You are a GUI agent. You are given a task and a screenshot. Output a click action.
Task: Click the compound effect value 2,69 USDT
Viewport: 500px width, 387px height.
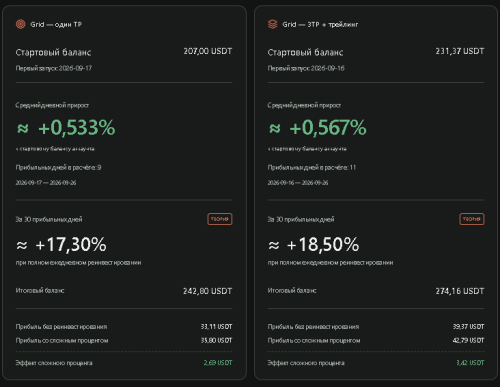coord(218,363)
